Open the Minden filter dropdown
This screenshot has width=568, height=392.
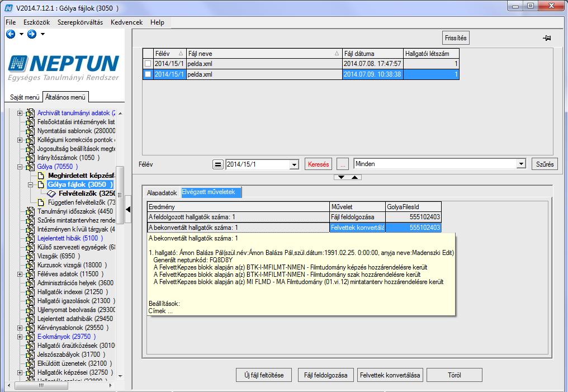click(x=521, y=164)
